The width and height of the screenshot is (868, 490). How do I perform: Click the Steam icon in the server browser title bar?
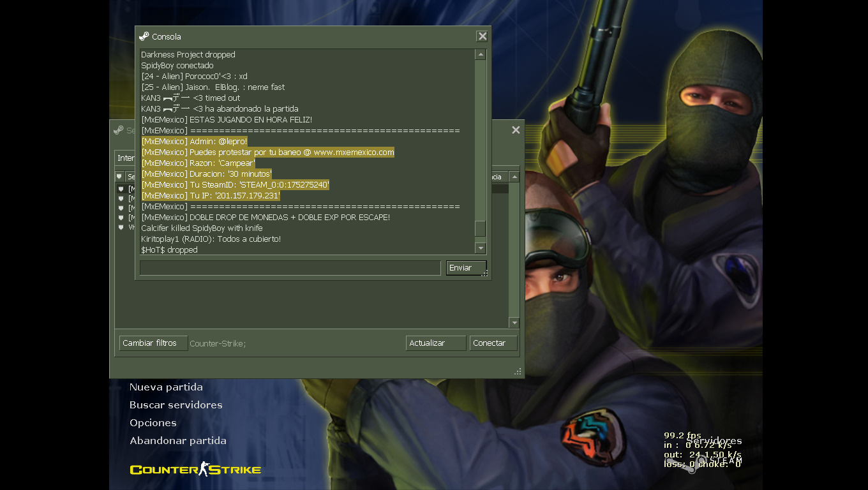pyautogui.click(x=118, y=130)
